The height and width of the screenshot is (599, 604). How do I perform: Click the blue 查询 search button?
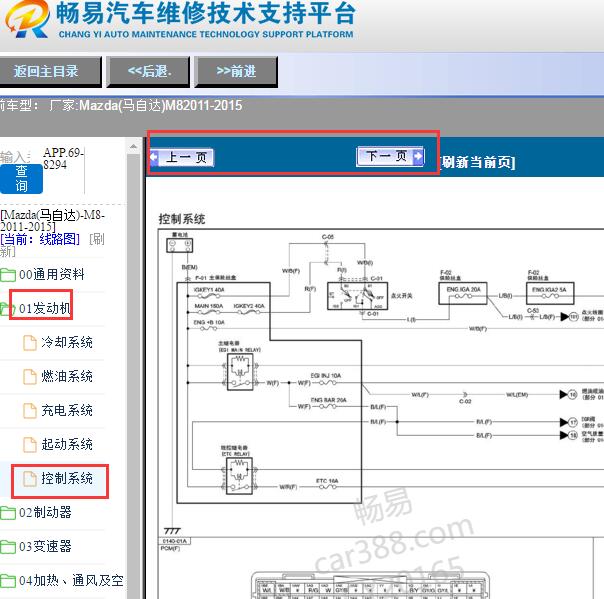click(21, 179)
